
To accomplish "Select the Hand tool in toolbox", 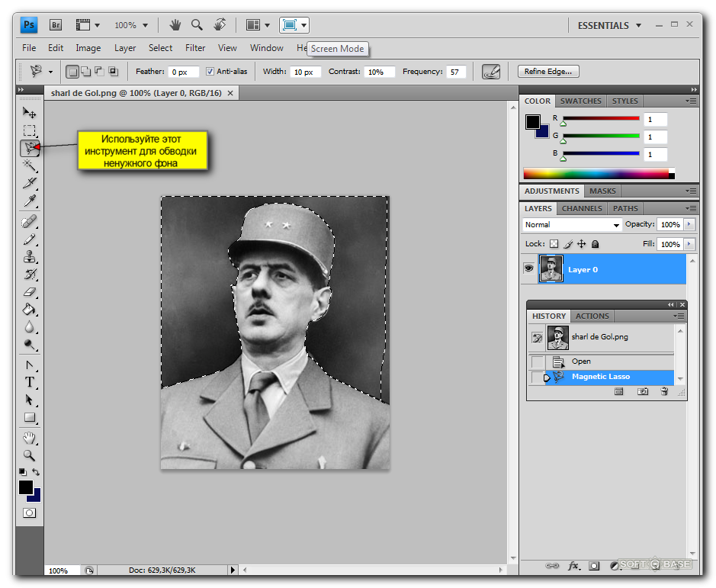I will (29, 439).
